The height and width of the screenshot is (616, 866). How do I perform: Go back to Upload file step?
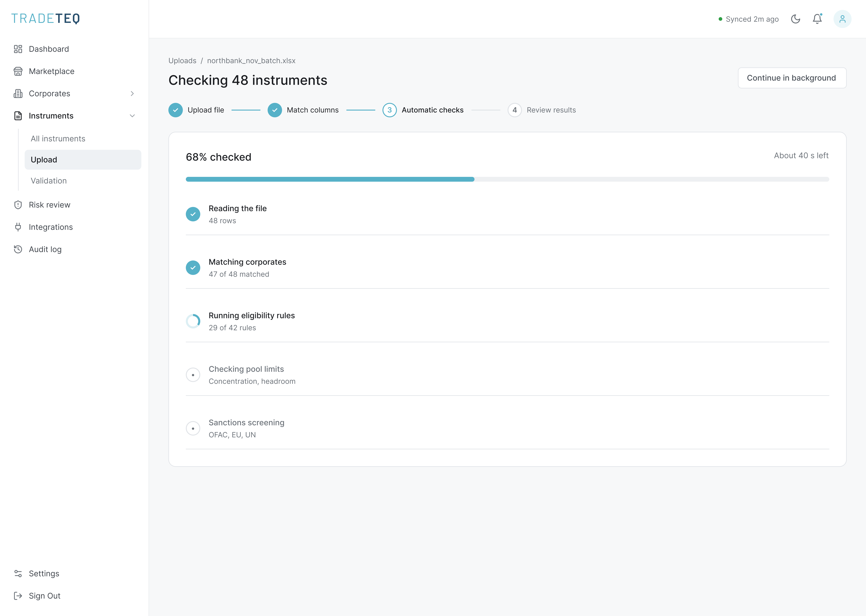click(x=196, y=110)
